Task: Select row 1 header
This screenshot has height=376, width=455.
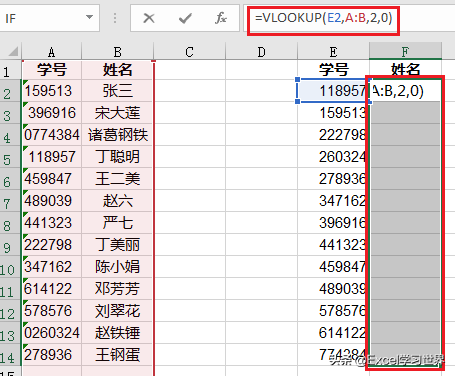Action: (x=10, y=71)
